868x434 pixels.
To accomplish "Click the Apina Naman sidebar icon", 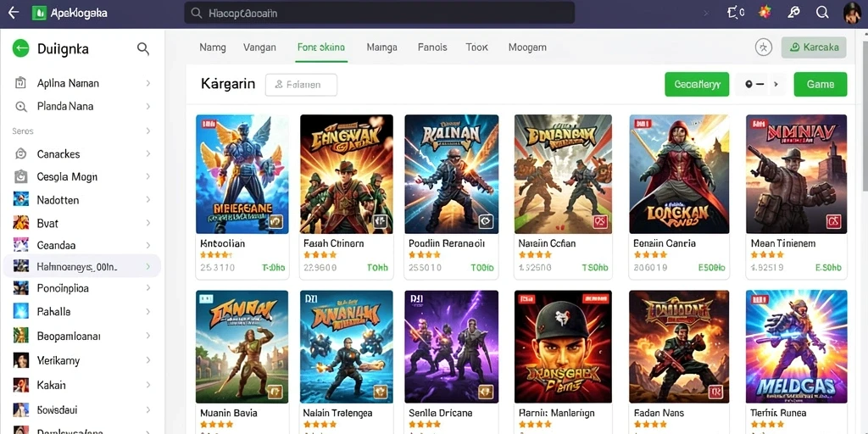I will [20, 83].
